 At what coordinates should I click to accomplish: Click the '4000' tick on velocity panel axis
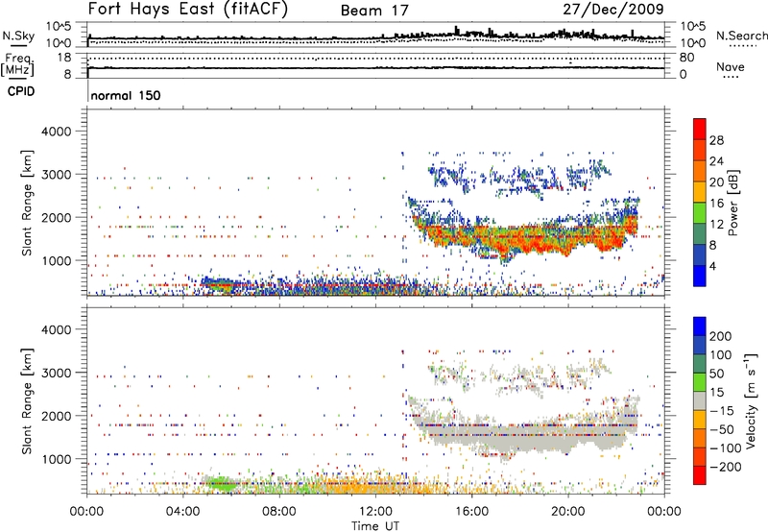click(57, 329)
